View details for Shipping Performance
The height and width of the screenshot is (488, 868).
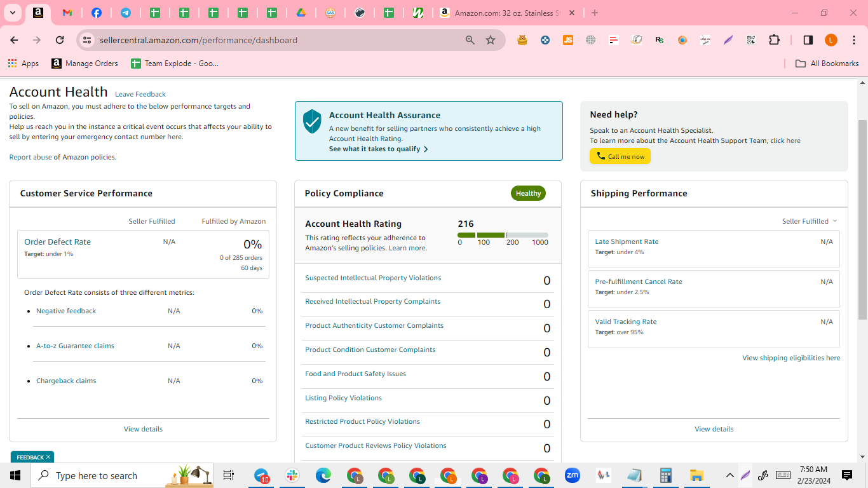tap(714, 429)
